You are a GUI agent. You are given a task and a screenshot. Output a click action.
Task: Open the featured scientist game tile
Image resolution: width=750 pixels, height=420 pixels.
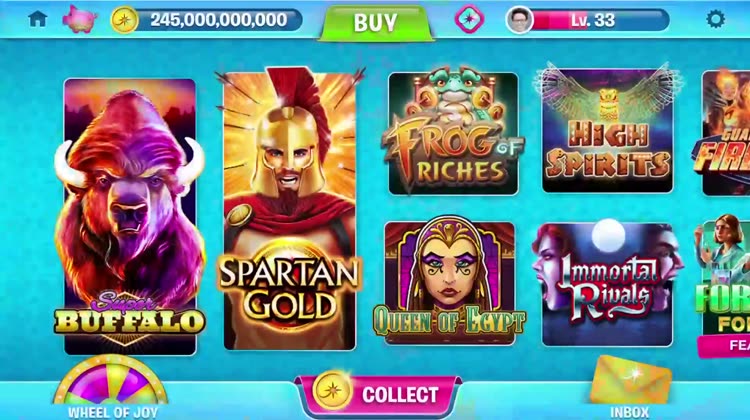tap(723, 285)
